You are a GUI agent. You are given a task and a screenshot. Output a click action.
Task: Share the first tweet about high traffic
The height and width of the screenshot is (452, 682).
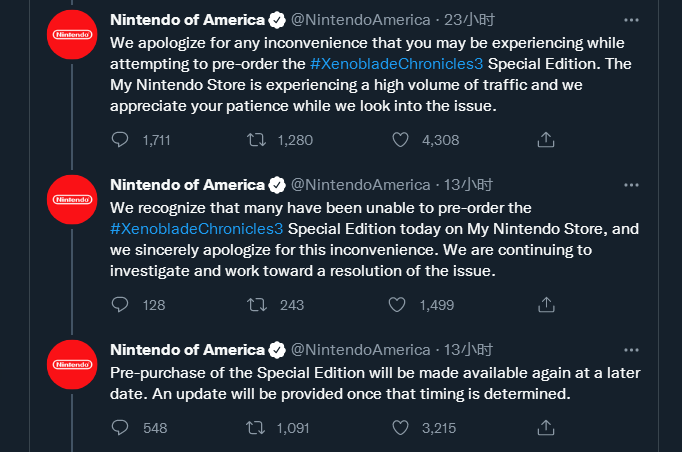(x=546, y=140)
